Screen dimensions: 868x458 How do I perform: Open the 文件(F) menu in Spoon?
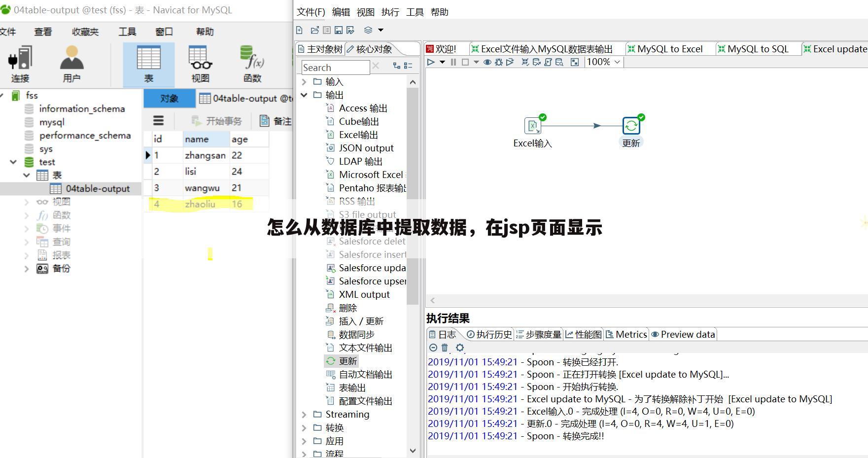pyautogui.click(x=311, y=12)
